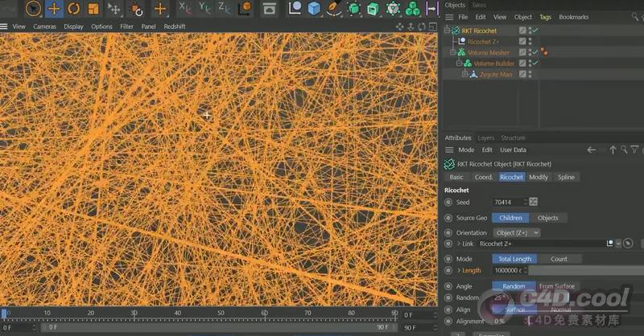Viewport: 644px width, 336px height.
Task: Open the Spline primitives tool
Action: click(295, 8)
